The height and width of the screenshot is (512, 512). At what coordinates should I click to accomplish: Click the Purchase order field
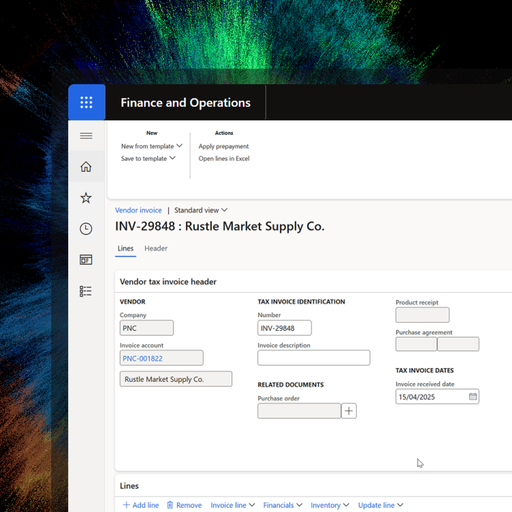pos(299,411)
